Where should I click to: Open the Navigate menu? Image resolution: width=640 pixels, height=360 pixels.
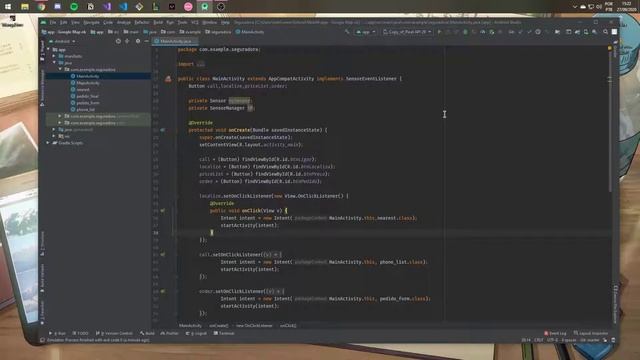91,22
